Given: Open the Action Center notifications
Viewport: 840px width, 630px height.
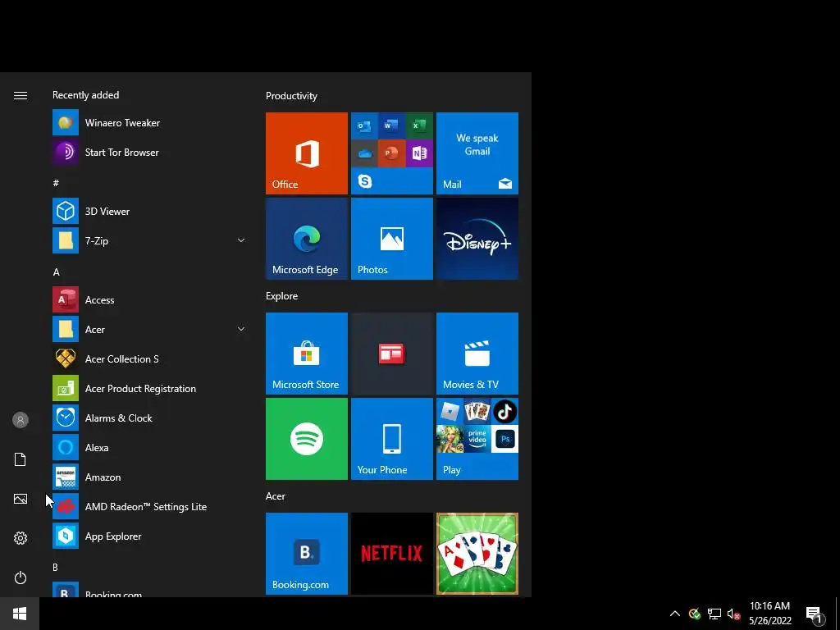Looking at the screenshot, I should tap(814, 615).
